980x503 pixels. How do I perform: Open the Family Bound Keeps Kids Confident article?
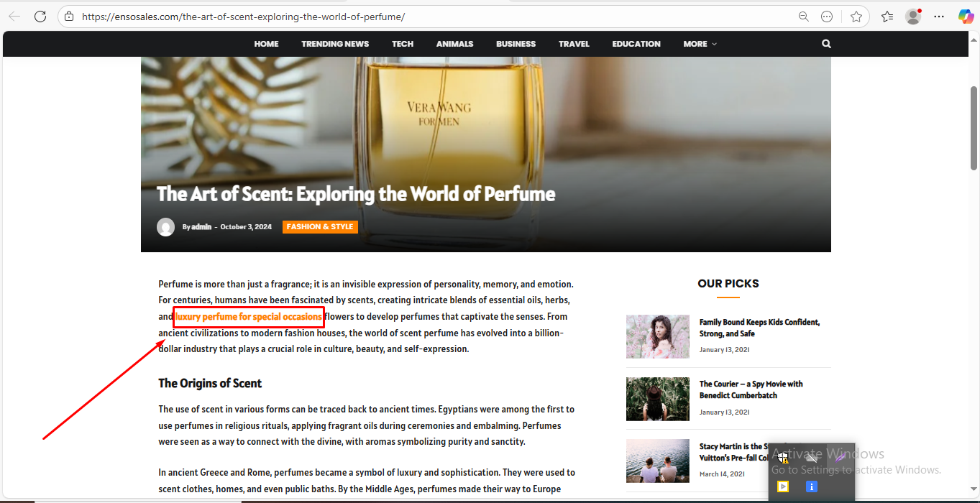759,328
